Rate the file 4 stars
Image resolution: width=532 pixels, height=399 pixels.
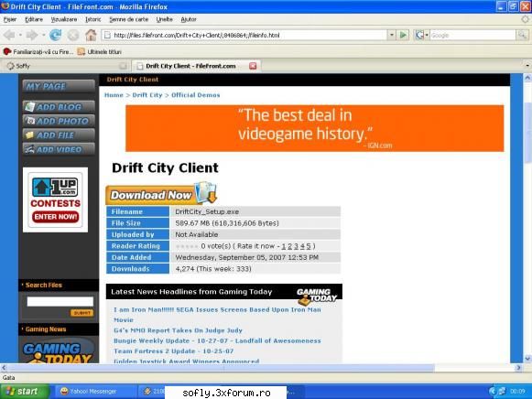(x=302, y=246)
